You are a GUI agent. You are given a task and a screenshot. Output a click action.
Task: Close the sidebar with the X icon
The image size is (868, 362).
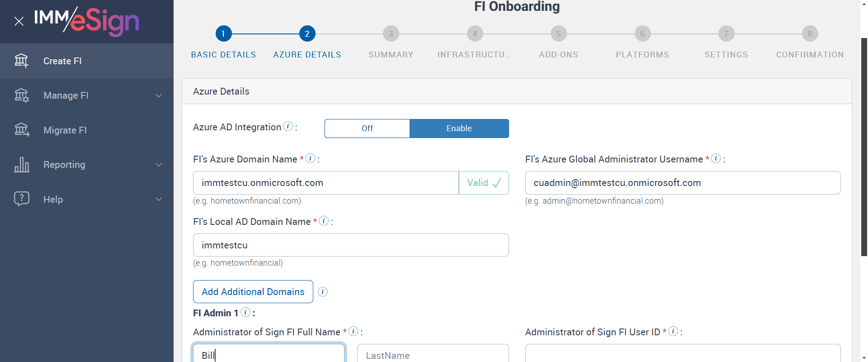click(x=19, y=21)
